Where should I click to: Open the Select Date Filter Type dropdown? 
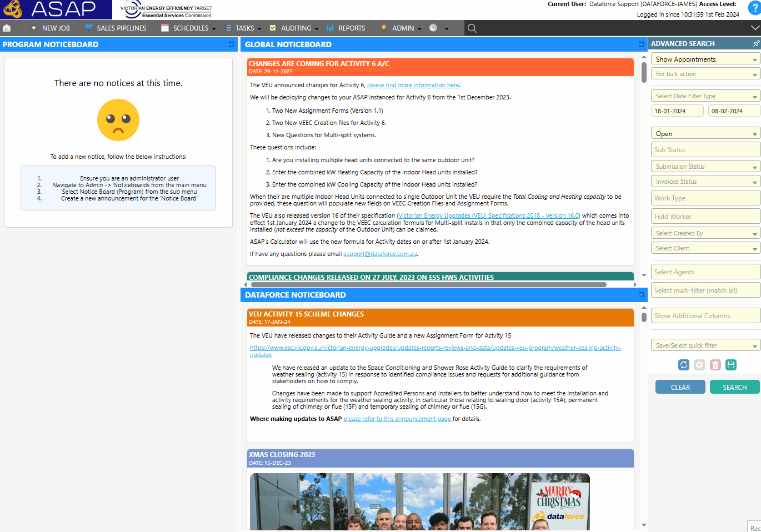705,96
